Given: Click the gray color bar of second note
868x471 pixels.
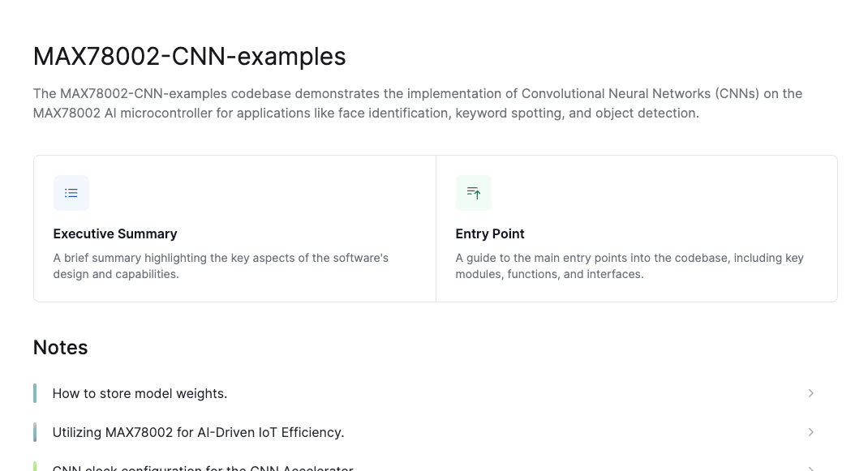Looking at the screenshot, I should coord(35,432).
